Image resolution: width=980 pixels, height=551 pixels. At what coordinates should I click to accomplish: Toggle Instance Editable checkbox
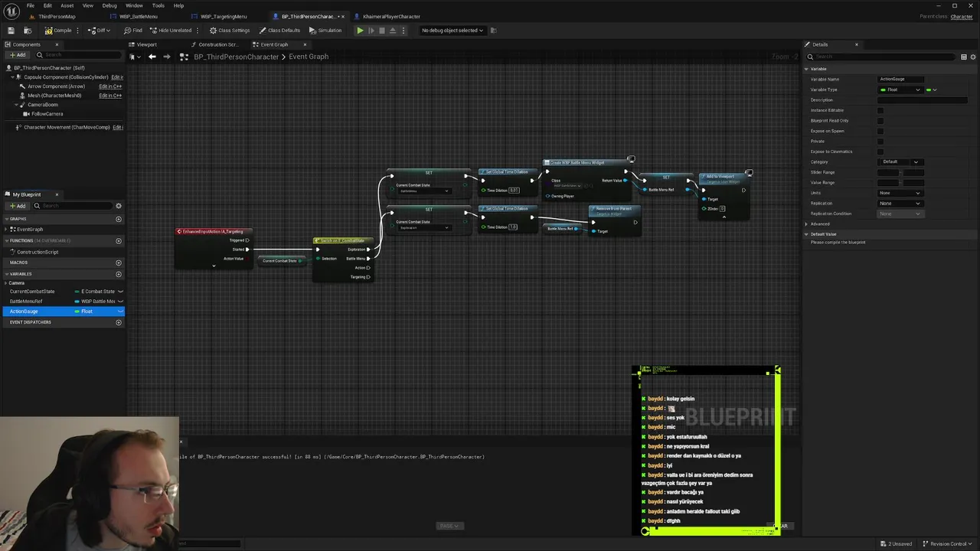click(880, 110)
